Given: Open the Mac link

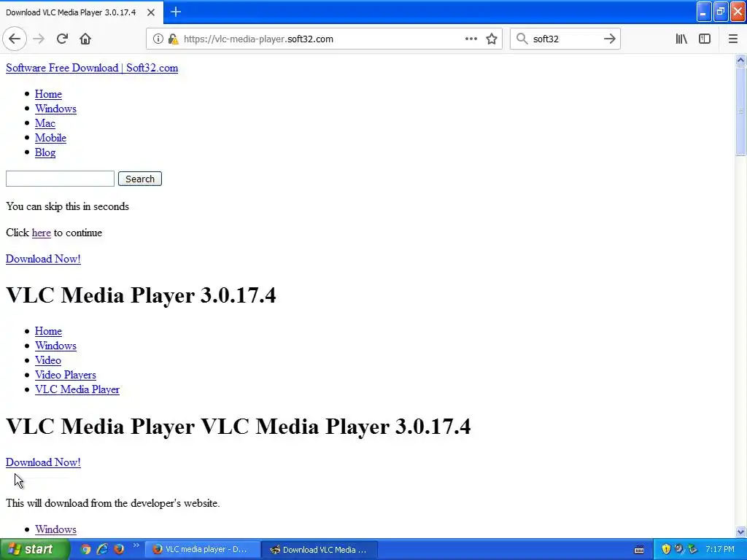Looking at the screenshot, I should coord(44,123).
